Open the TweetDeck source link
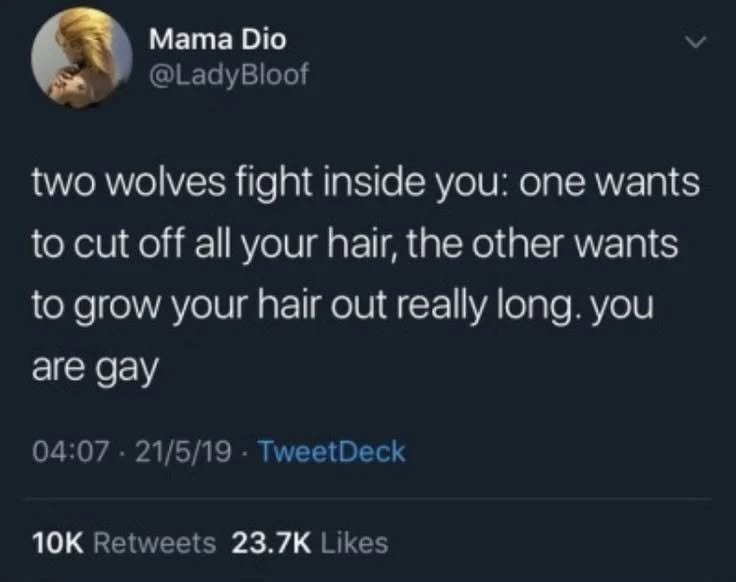 [x=332, y=452]
